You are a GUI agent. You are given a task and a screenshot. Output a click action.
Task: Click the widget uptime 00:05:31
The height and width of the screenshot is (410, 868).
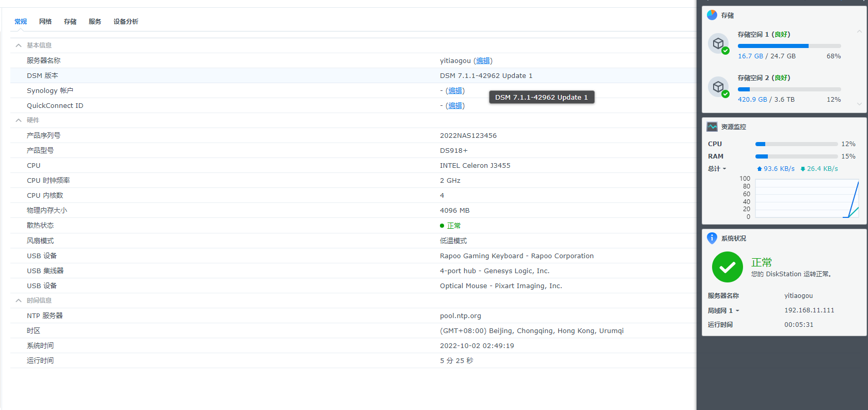(799, 325)
